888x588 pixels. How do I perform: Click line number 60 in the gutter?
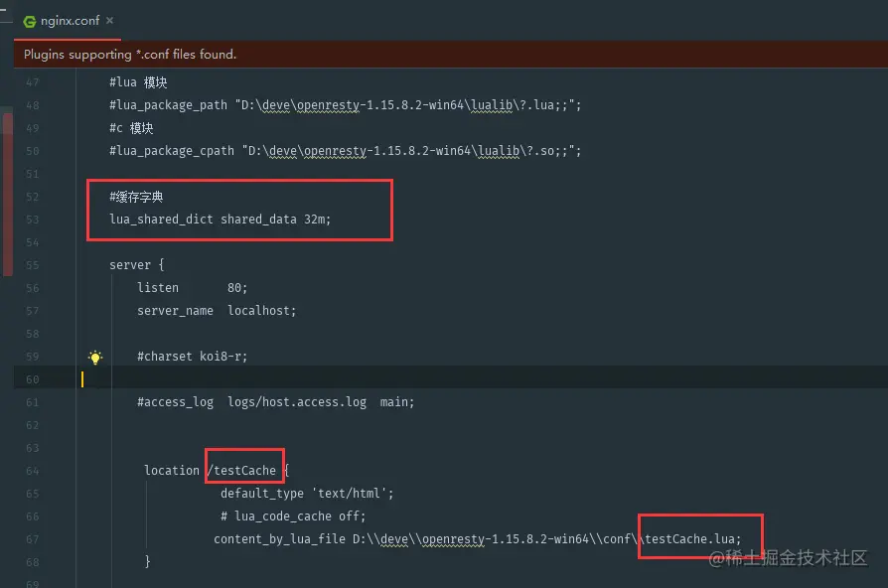click(x=32, y=379)
